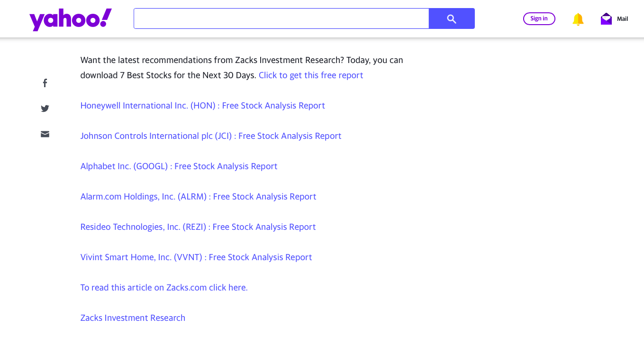644x354 pixels.
Task: Open the Mail envelope icon
Action: click(x=606, y=19)
